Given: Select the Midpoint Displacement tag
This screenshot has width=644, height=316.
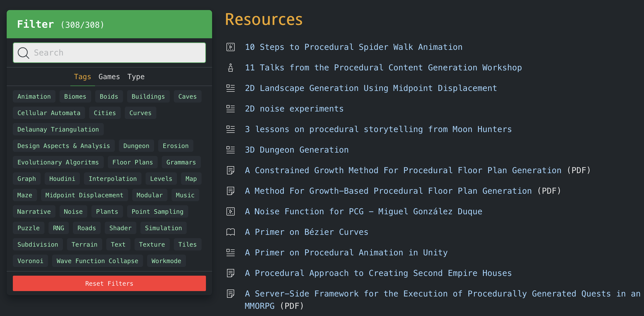Looking at the screenshot, I should tap(84, 195).
